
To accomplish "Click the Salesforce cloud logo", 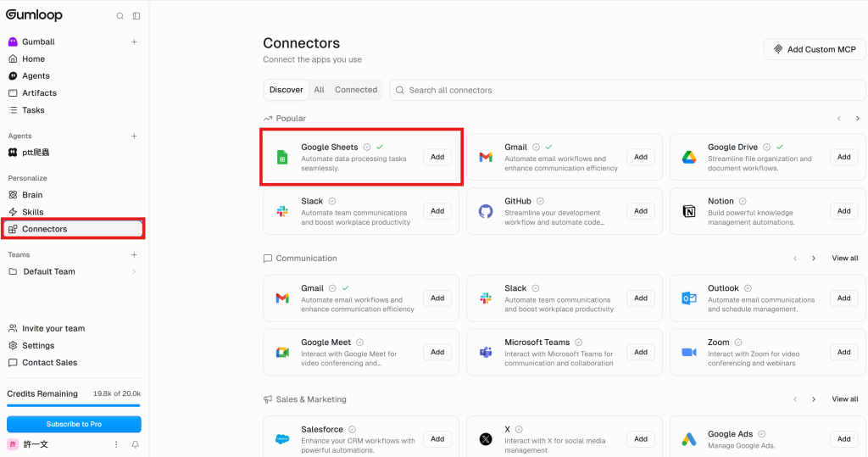I will point(282,439).
